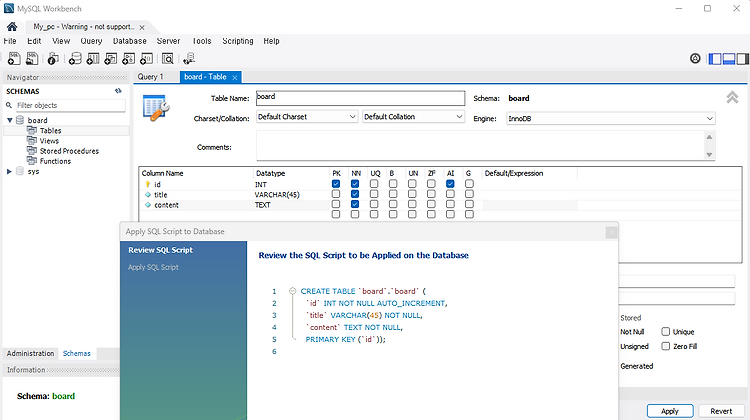Image resolution: width=750 pixels, height=420 pixels.
Task: Select Functions under board schema
Action: [x=55, y=161]
